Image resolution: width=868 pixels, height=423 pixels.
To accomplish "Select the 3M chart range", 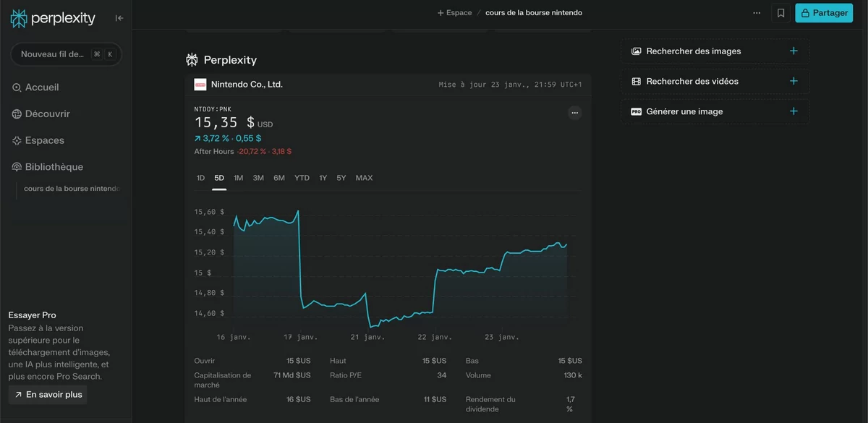I will [258, 178].
